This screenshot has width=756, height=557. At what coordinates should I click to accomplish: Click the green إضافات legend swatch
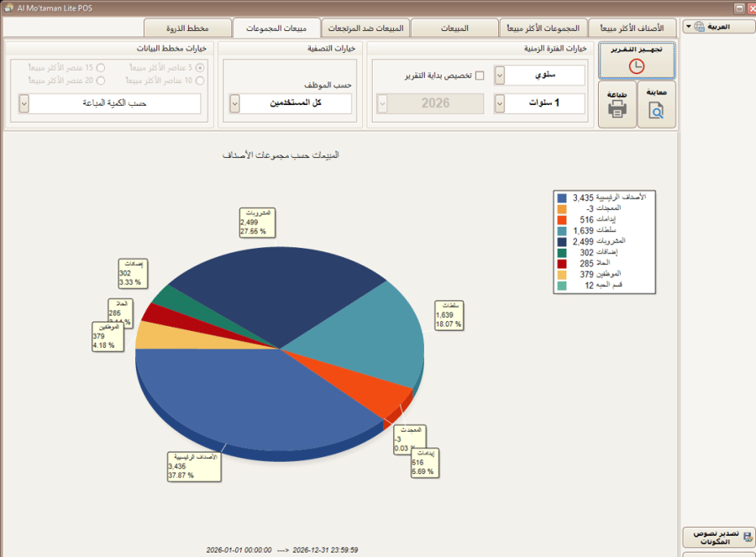[562, 253]
